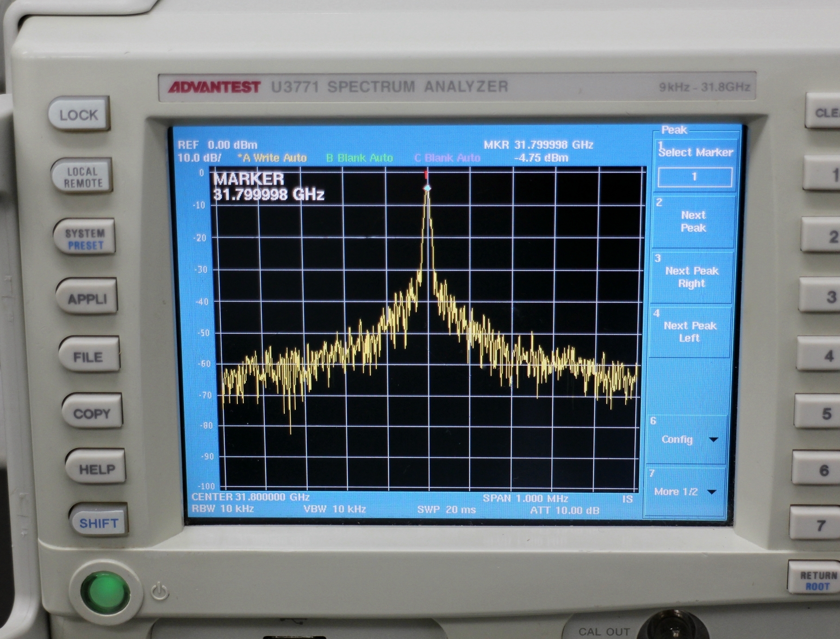
Task: Click the -4.75 dBm marker level
Action: (x=541, y=158)
